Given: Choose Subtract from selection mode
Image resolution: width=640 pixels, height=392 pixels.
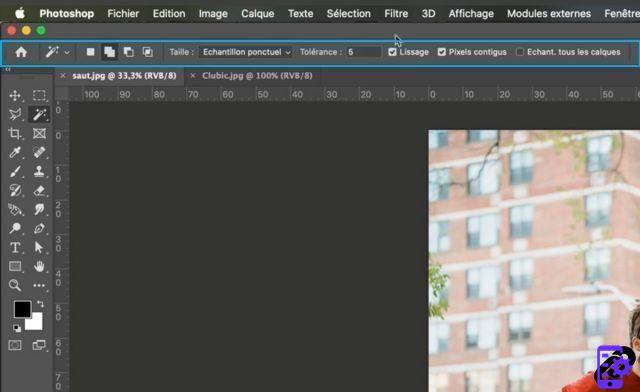Looking at the screenshot, I should pos(129,52).
